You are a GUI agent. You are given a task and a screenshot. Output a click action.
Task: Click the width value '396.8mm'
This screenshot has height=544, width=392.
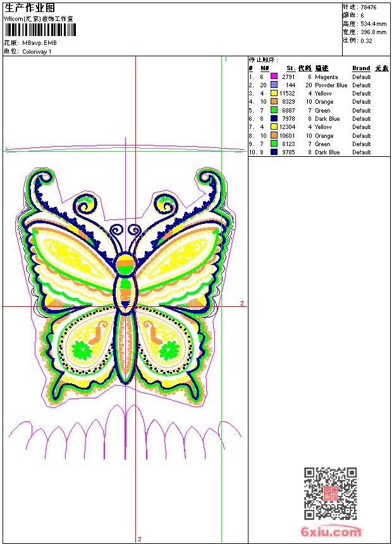coord(374,32)
